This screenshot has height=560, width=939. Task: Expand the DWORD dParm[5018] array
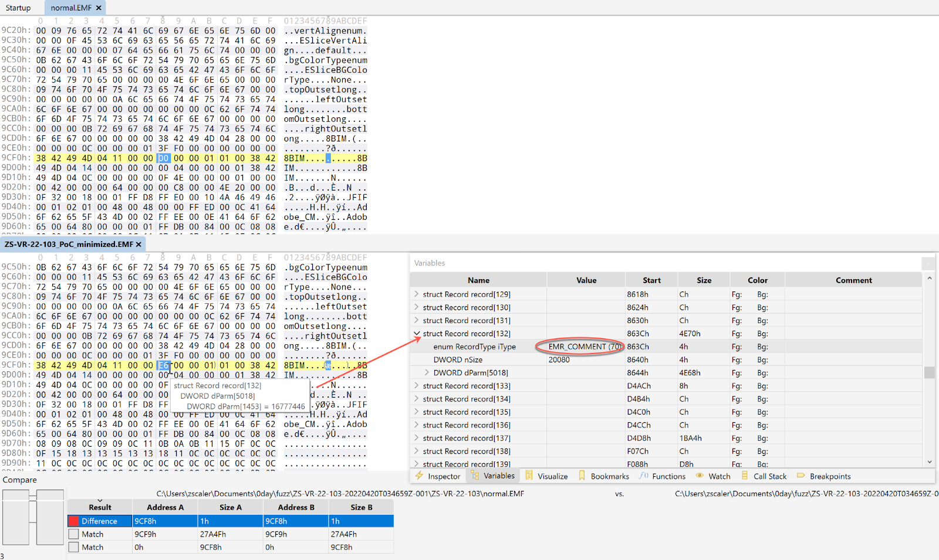point(427,372)
